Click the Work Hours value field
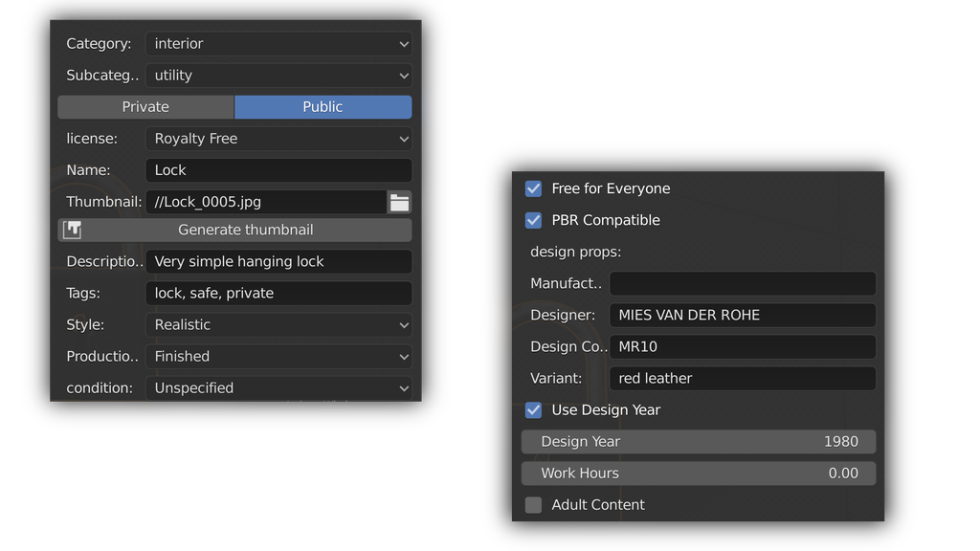The image size is (980, 551). click(x=698, y=474)
